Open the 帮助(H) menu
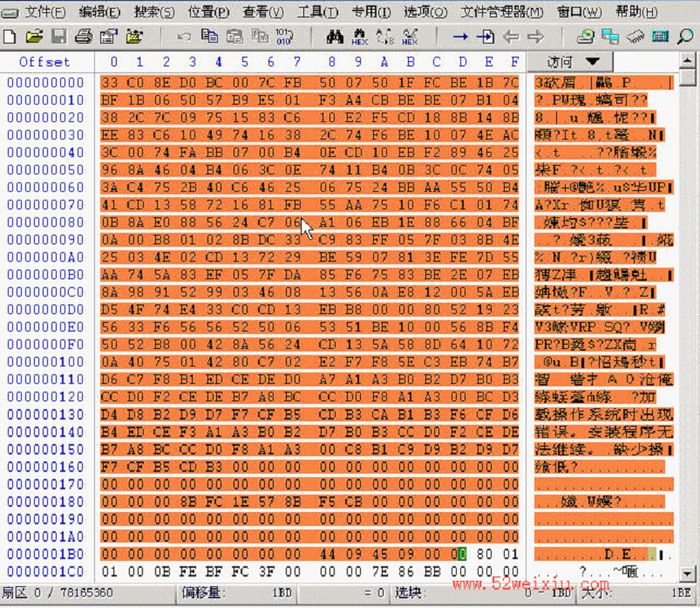 click(x=636, y=11)
